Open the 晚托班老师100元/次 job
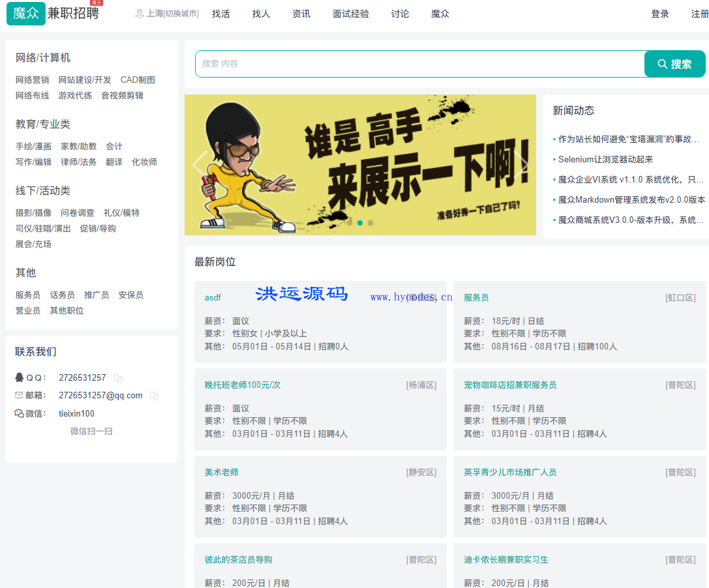This screenshot has width=709, height=588. click(243, 385)
